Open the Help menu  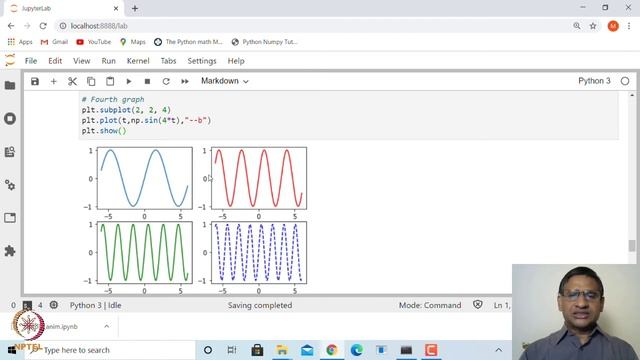(x=236, y=61)
